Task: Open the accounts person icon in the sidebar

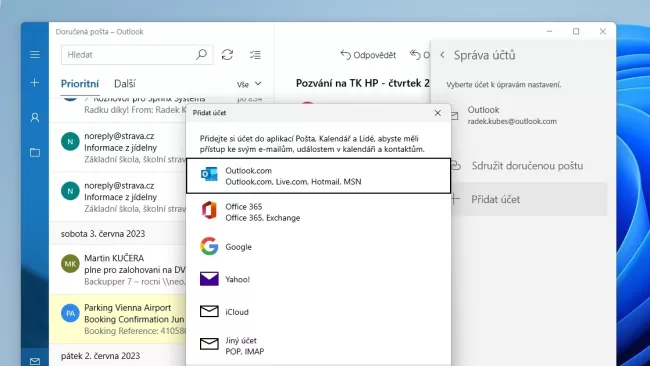Action: (35, 118)
